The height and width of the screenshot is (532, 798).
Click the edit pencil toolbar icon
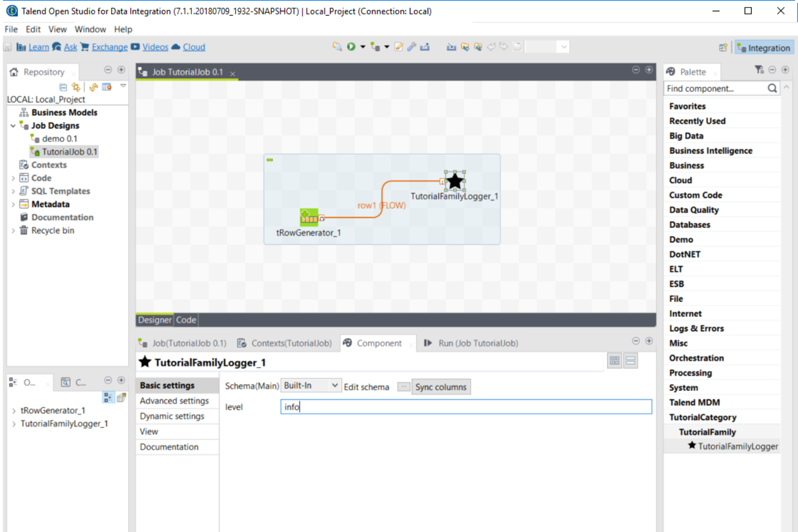[399, 47]
